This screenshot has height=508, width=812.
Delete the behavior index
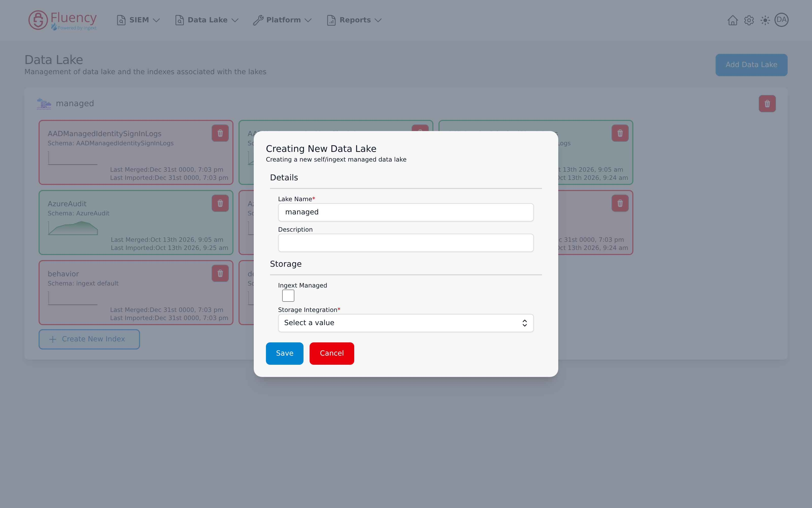[220, 274]
